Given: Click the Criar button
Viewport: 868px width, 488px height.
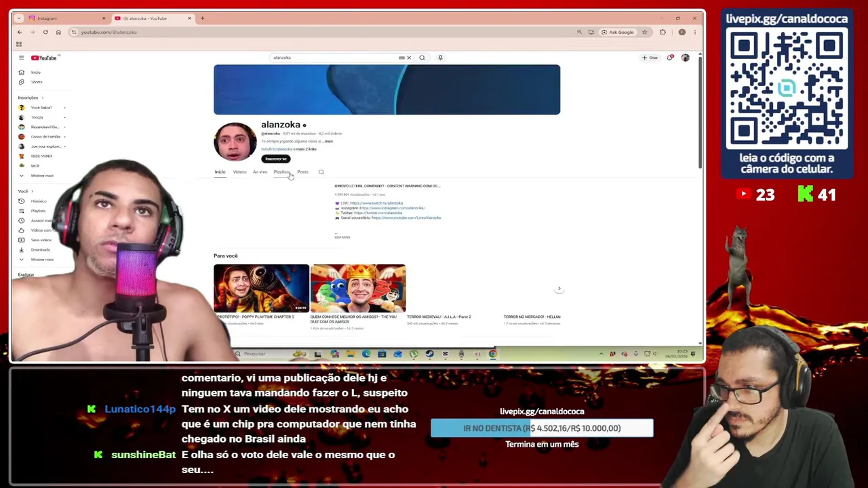Looking at the screenshot, I should point(650,58).
